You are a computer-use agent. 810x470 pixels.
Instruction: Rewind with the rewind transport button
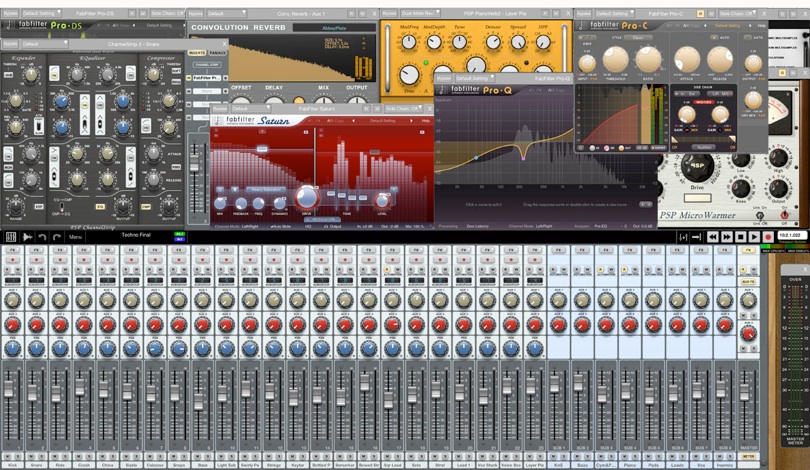712,237
